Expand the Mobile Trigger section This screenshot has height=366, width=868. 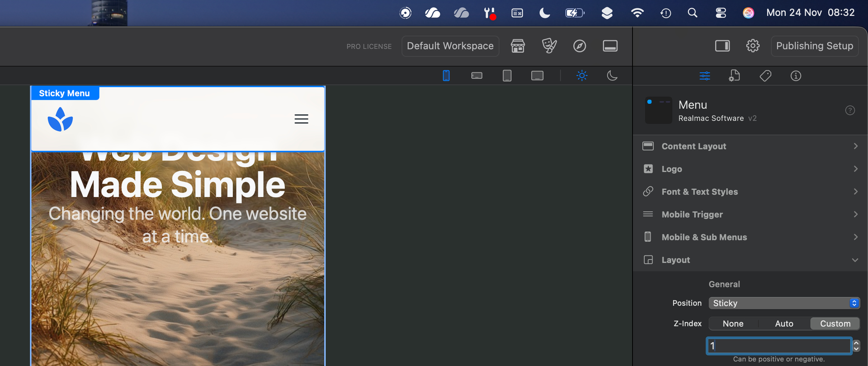750,214
